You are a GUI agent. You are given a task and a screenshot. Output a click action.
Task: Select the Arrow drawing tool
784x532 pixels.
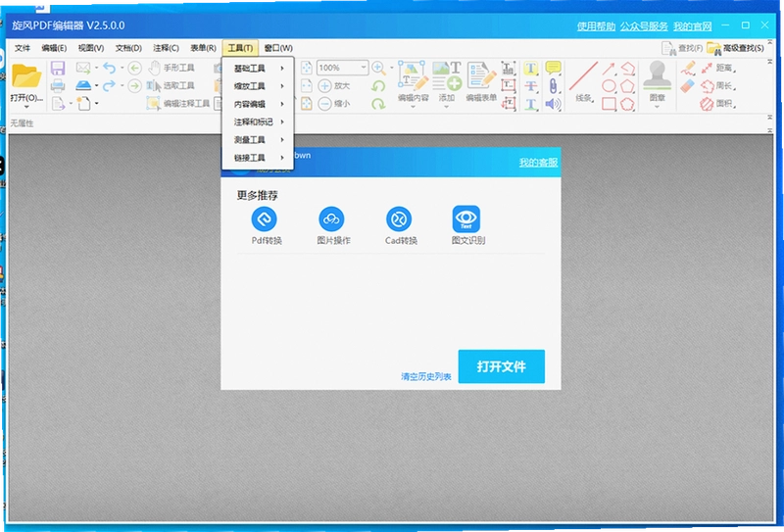click(x=609, y=68)
